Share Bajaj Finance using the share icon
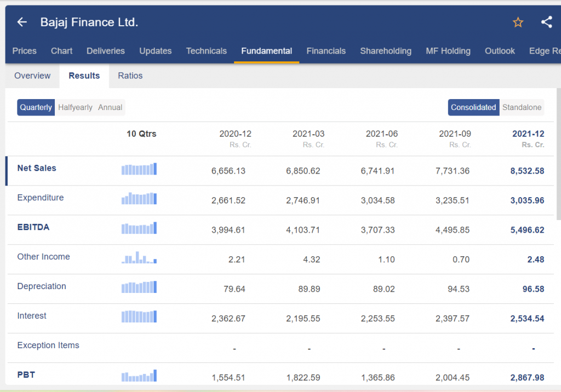Viewport: 561px width, 392px height. coord(546,22)
